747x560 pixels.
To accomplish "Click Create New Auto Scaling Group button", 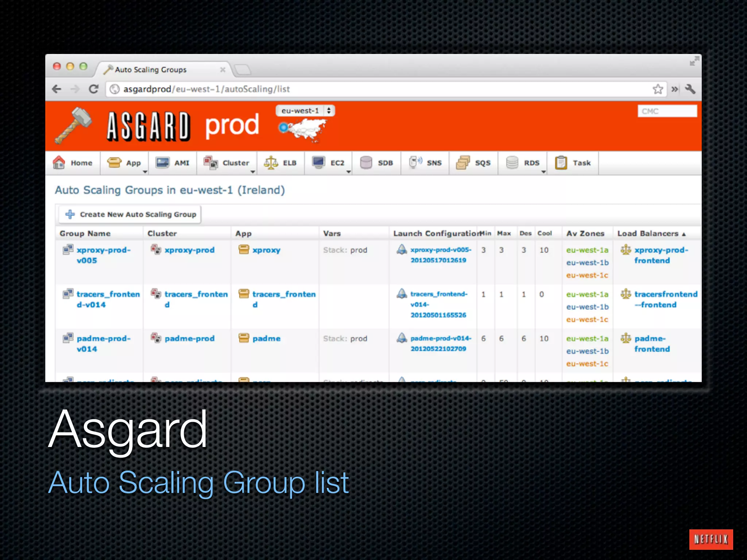I will 130,214.
